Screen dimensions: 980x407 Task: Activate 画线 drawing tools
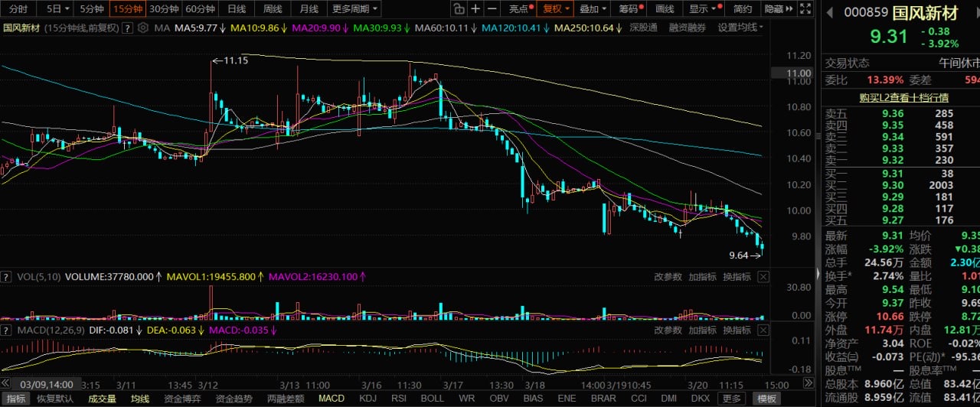click(x=665, y=9)
